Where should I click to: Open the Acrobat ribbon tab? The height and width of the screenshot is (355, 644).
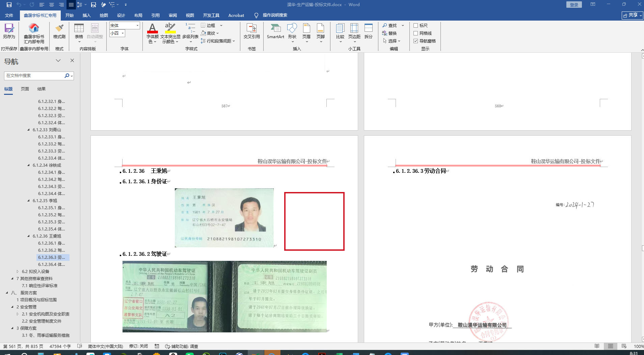tap(236, 15)
